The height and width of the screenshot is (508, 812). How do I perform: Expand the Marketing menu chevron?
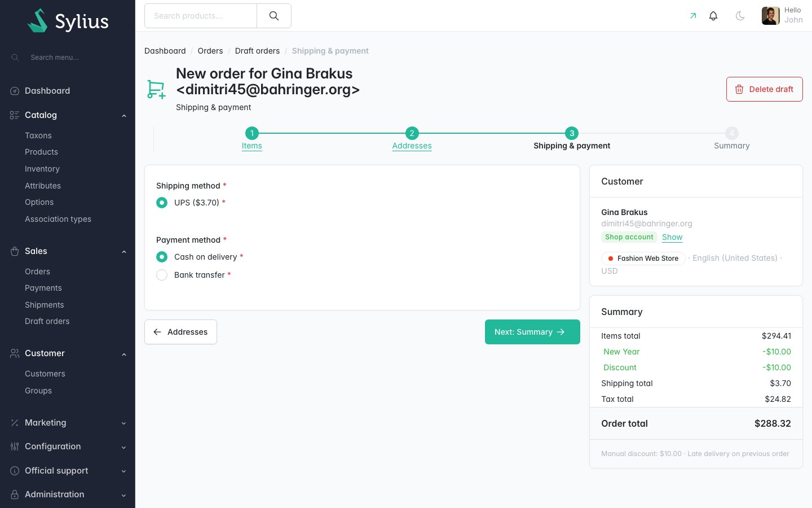click(x=124, y=423)
